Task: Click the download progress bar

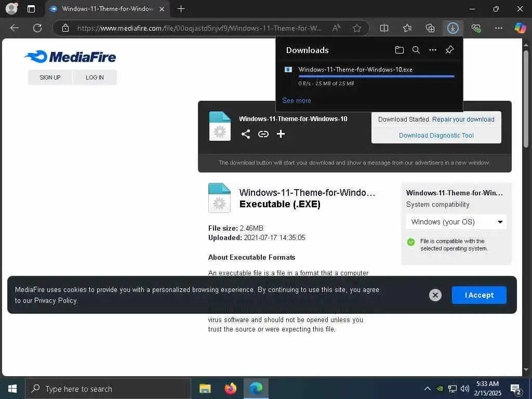Action: click(x=376, y=77)
